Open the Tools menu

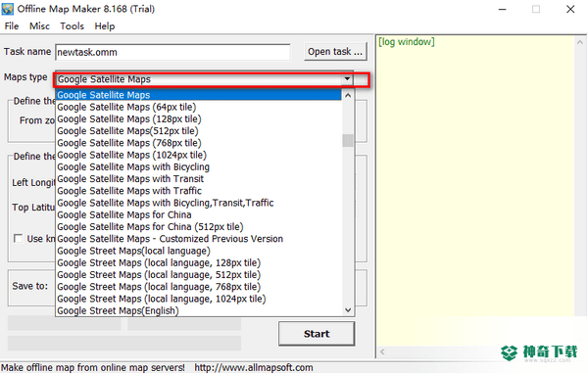coord(72,26)
